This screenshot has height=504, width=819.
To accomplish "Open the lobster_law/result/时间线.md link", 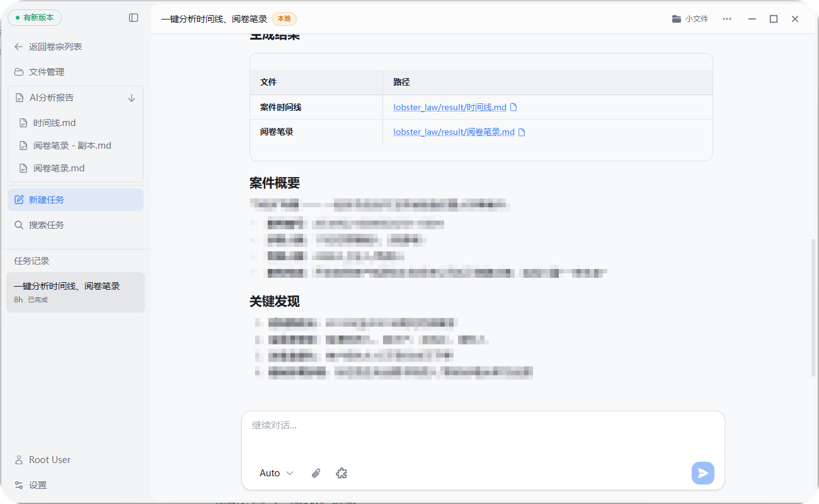I will [450, 107].
